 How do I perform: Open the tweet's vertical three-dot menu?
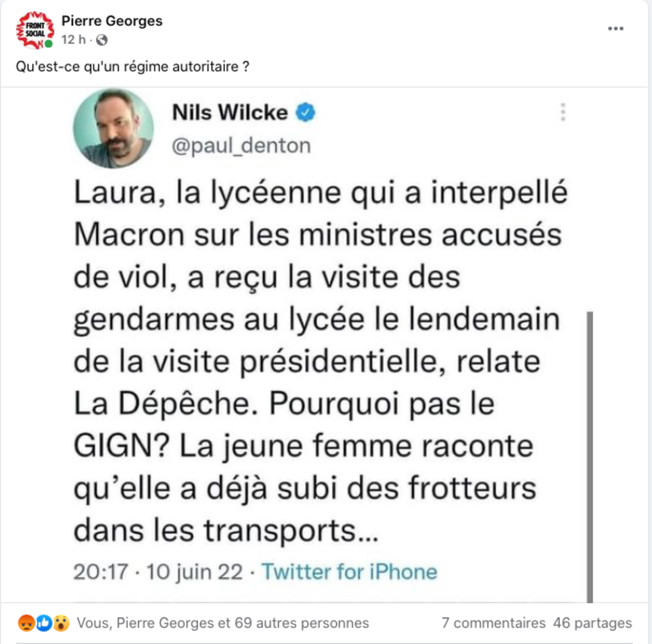pyautogui.click(x=563, y=112)
